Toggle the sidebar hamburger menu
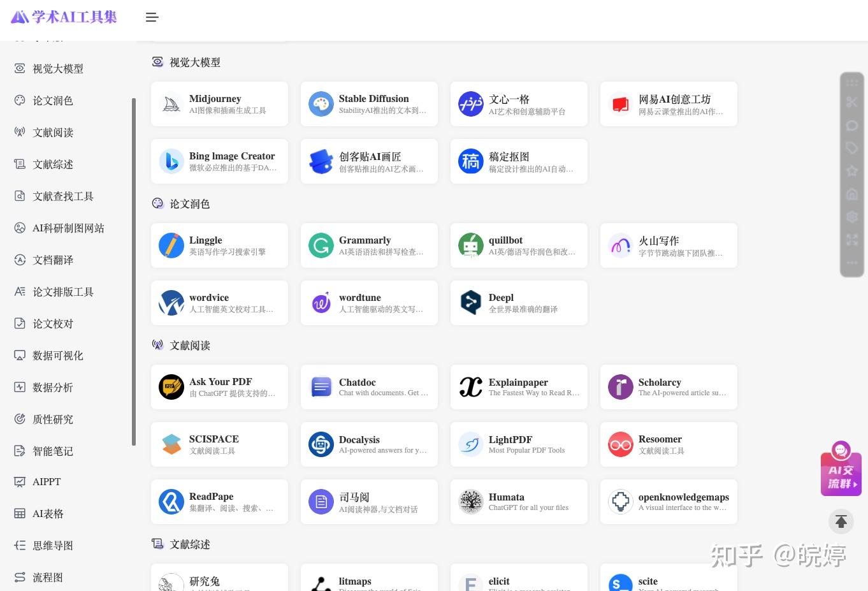The image size is (868, 591). (152, 17)
